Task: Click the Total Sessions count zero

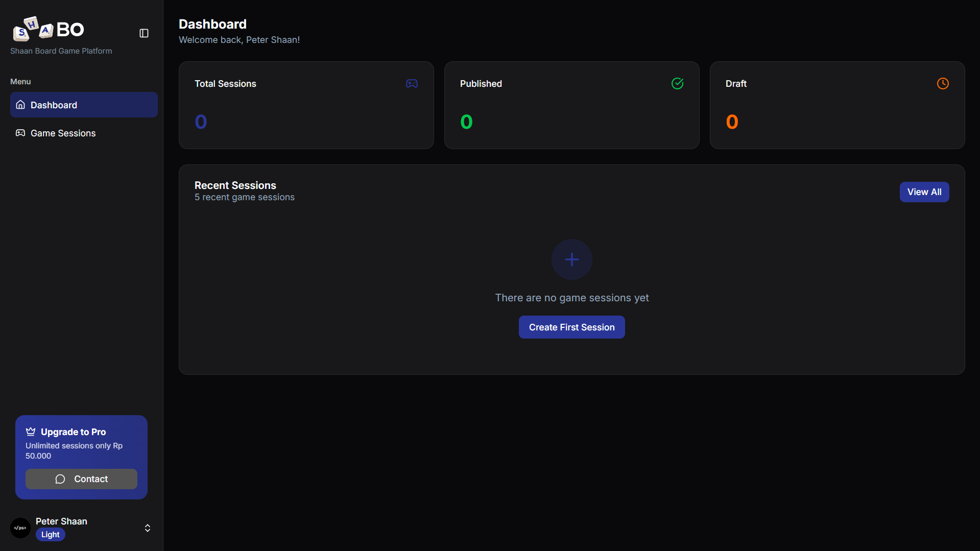Action: [x=201, y=122]
